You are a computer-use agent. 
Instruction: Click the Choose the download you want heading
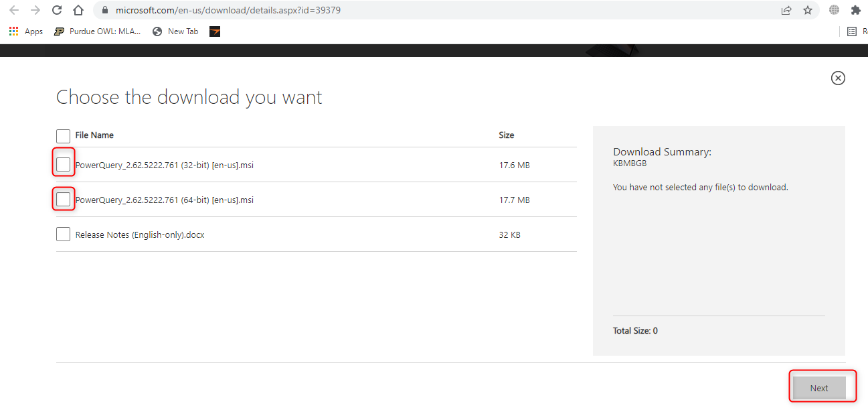[x=189, y=98]
